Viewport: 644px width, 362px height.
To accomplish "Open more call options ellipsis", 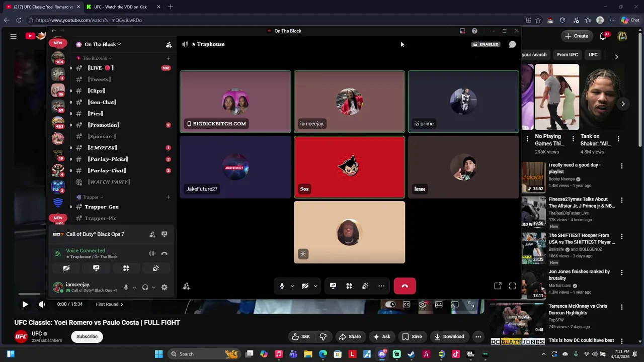I will click(x=381, y=286).
